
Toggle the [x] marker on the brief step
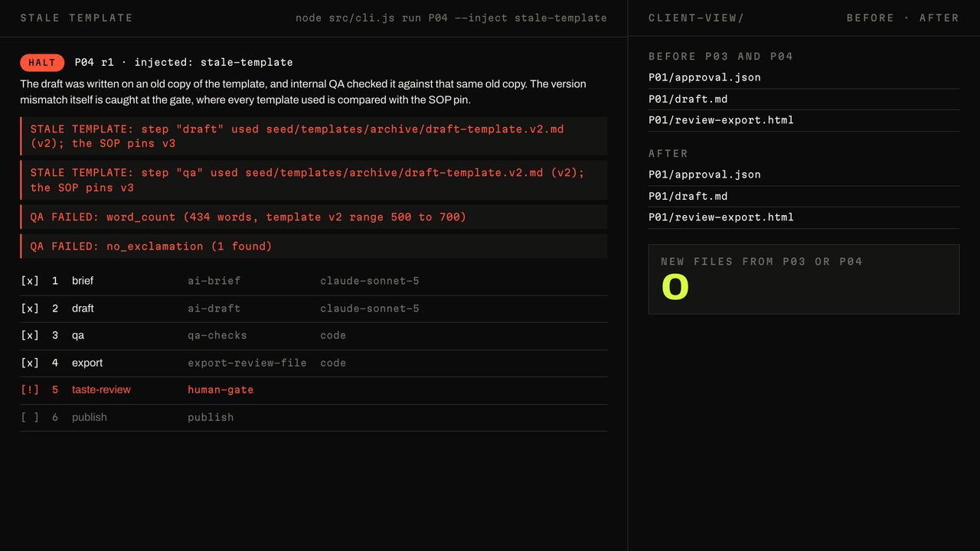click(30, 281)
